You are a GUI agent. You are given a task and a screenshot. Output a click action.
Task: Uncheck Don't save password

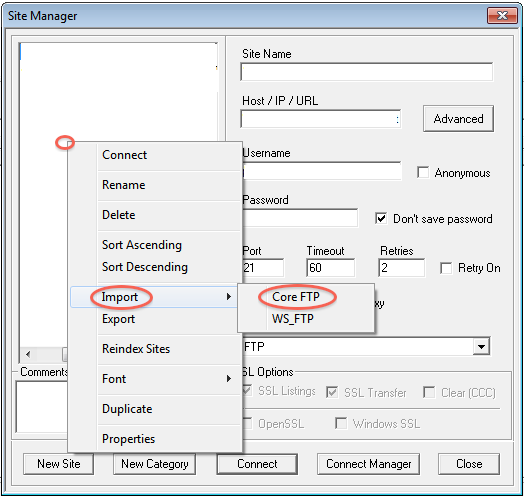click(x=381, y=219)
